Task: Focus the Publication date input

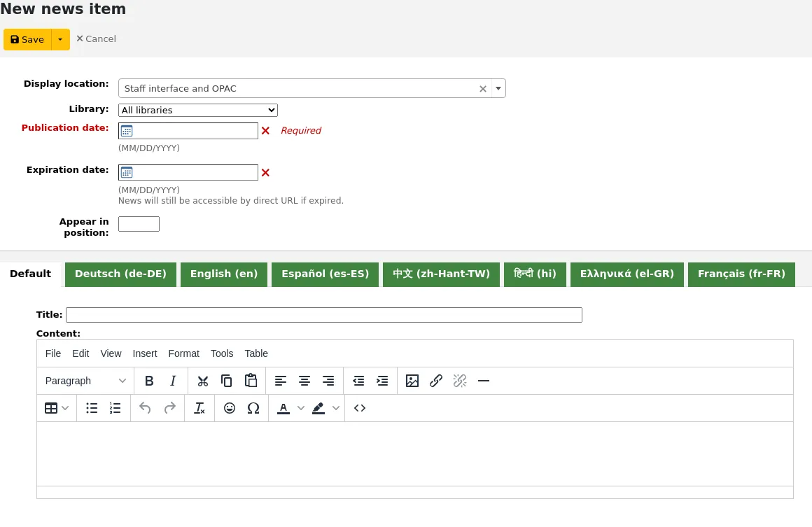Action: pyautogui.click(x=188, y=131)
